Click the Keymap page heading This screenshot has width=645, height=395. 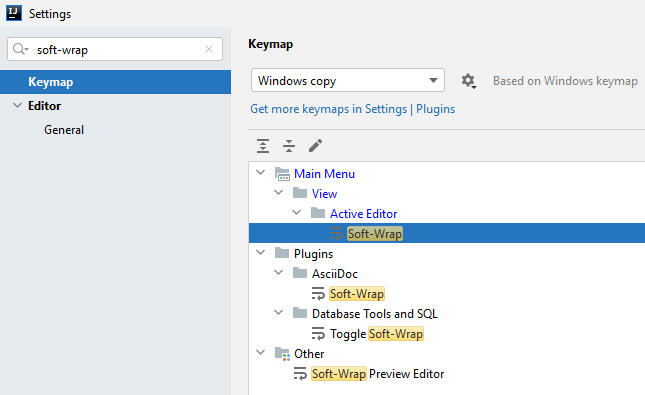271,44
